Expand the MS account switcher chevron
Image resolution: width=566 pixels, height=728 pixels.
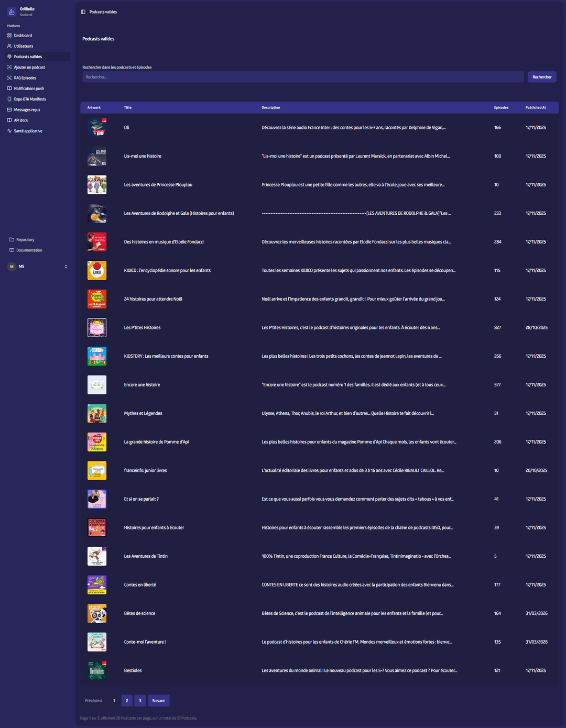[66, 267]
